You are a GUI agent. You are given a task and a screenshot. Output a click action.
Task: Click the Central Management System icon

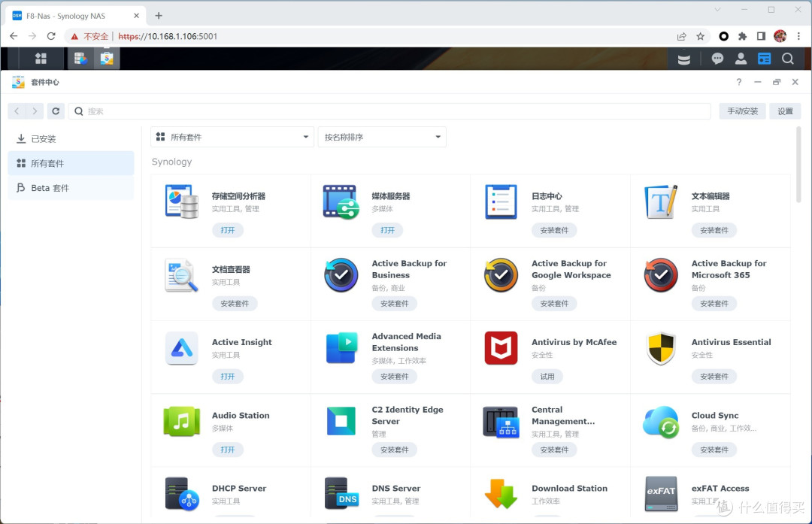(501, 422)
